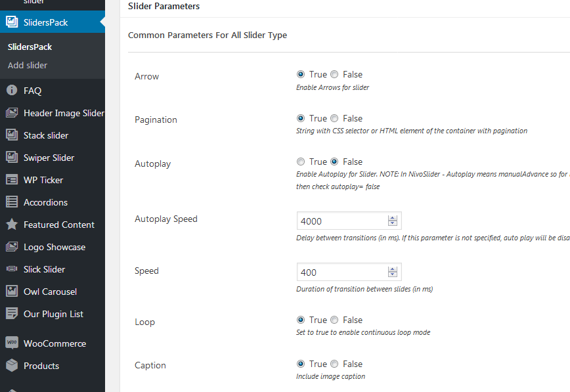
Task: Click the WP Ticker sidebar icon
Action: (x=12, y=180)
